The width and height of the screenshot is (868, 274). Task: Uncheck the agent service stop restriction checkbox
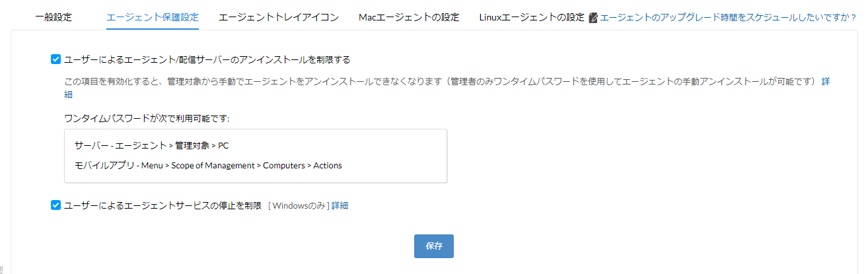point(55,205)
